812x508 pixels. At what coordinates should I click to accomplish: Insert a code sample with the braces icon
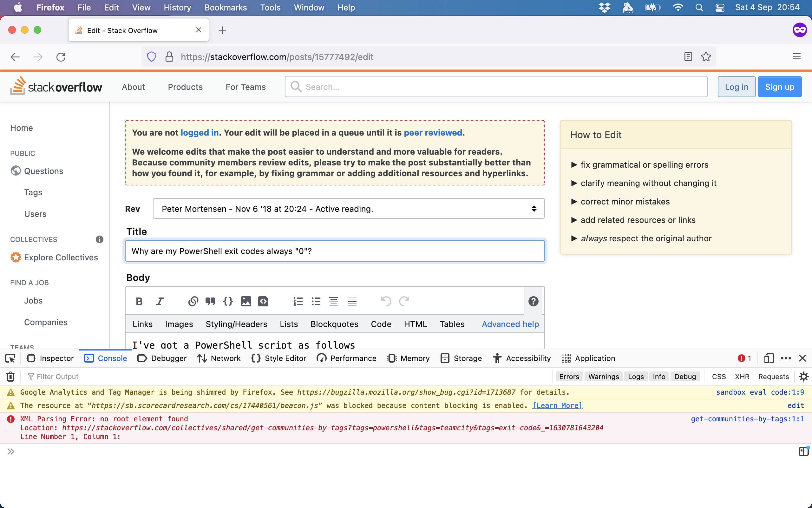228,301
